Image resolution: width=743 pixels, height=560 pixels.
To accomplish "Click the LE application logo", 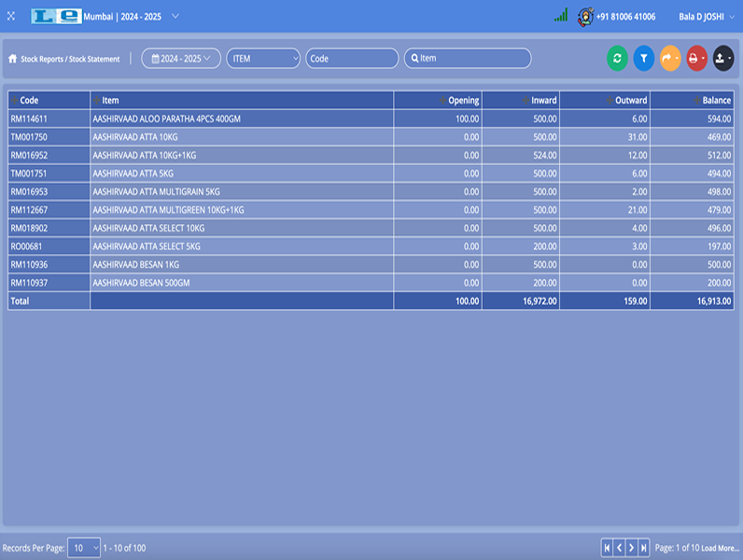I will pyautogui.click(x=56, y=16).
